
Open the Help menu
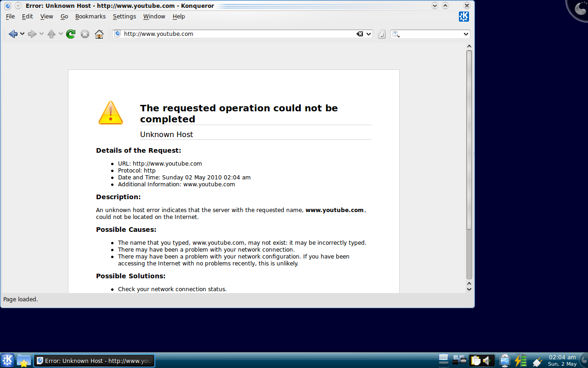pyautogui.click(x=179, y=16)
